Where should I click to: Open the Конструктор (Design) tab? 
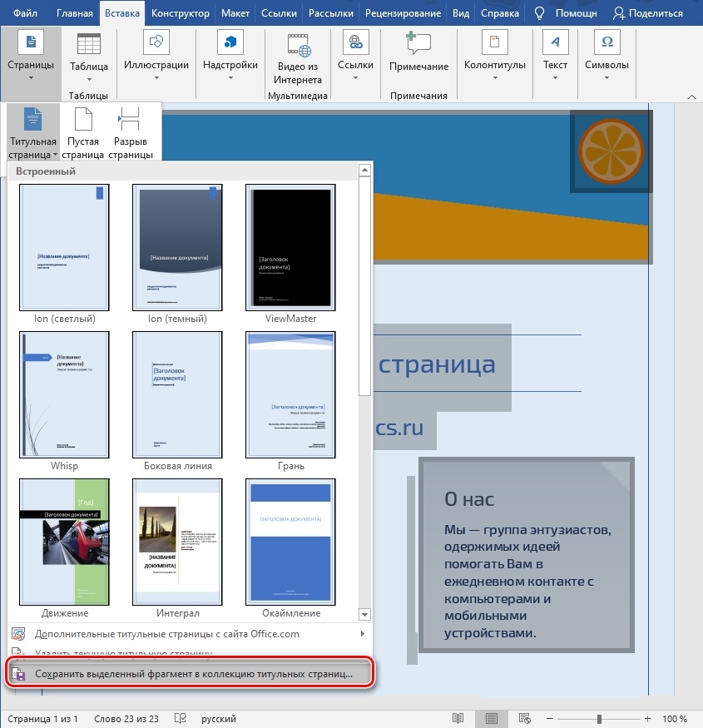pyautogui.click(x=180, y=13)
